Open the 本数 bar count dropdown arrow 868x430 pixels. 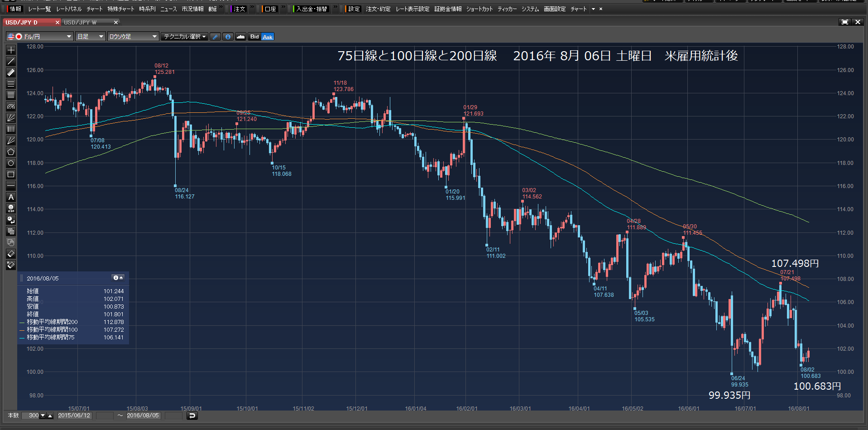pyautogui.click(x=43, y=416)
